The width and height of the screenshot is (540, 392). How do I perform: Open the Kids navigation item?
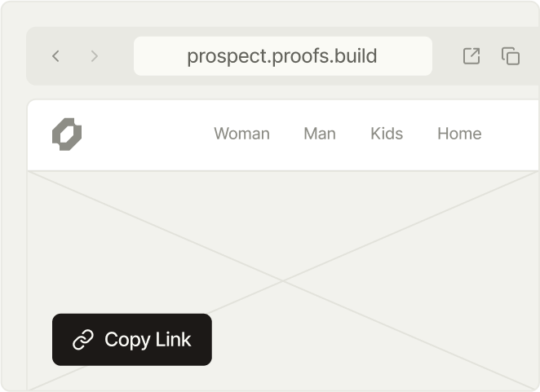pyautogui.click(x=387, y=134)
